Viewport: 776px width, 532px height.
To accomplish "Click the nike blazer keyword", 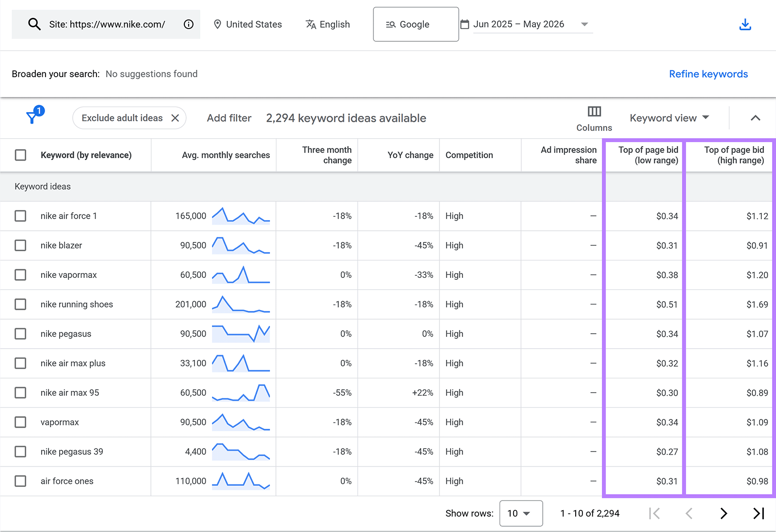I will (61, 245).
